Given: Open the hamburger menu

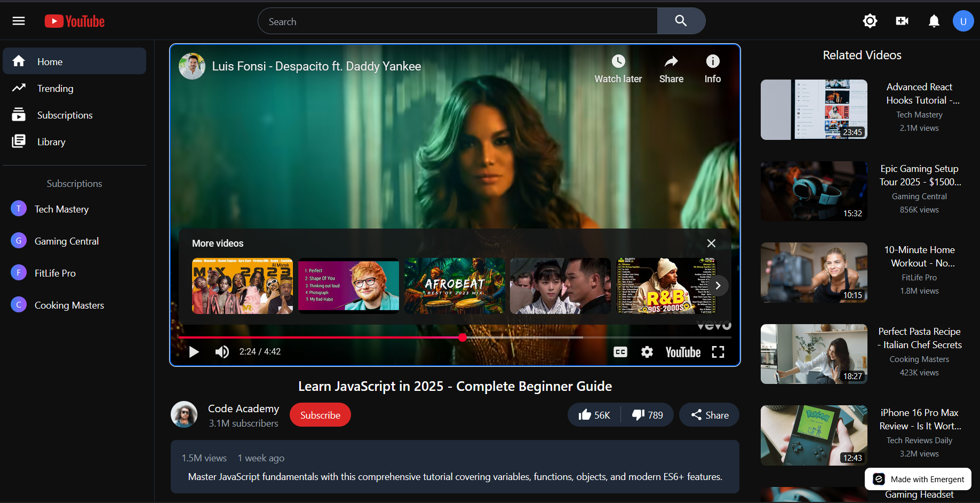Looking at the screenshot, I should tap(19, 21).
